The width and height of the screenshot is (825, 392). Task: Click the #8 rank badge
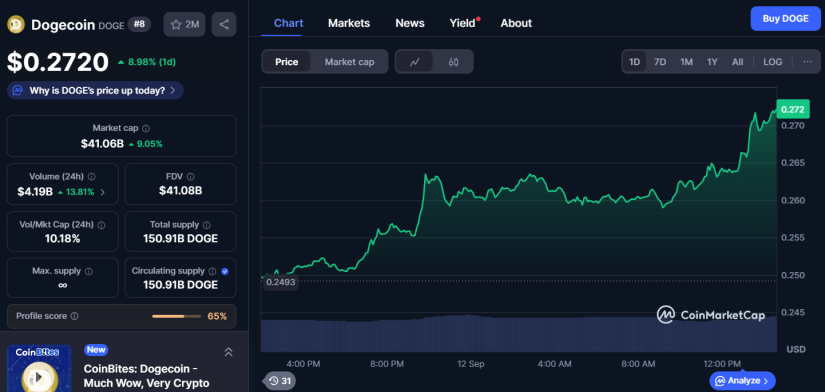[x=139, y=24]
